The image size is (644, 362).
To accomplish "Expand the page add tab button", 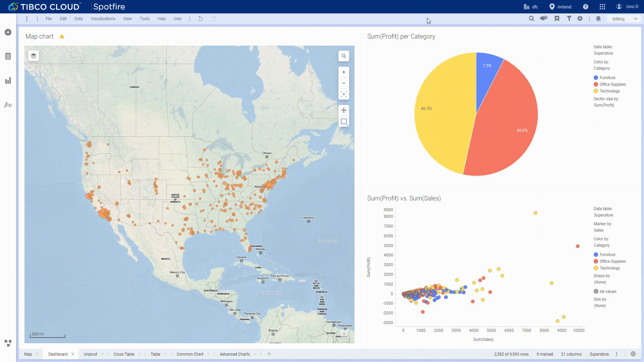I will pyautogui.click(x=269, y=354).
